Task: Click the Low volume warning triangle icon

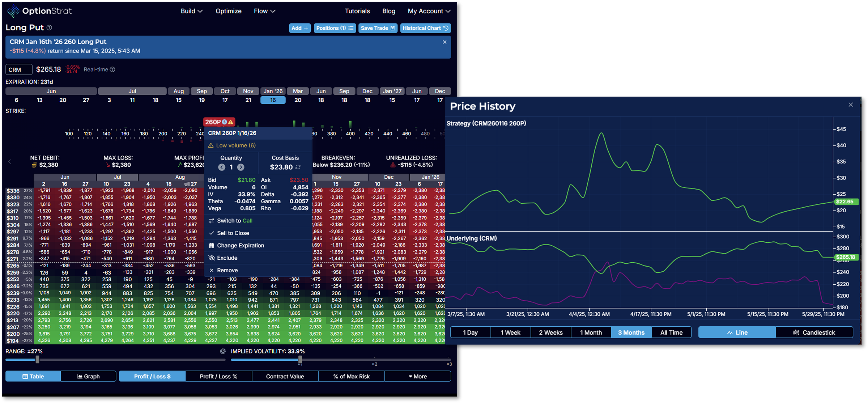Action: point(211,145)
